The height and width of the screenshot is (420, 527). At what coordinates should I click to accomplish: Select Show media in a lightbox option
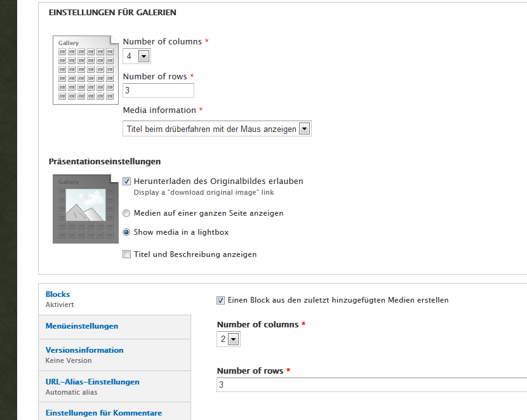click(127, 232)
